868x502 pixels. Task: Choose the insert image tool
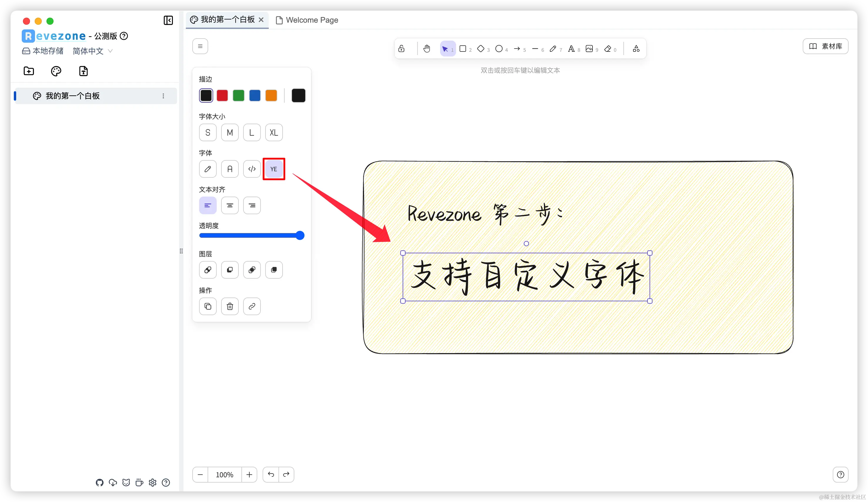pos(589,49)
